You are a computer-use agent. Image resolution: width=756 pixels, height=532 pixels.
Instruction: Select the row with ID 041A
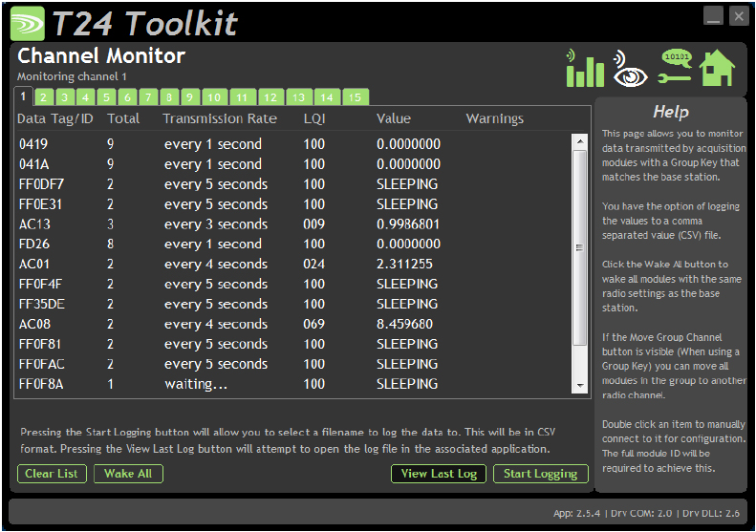293,164
